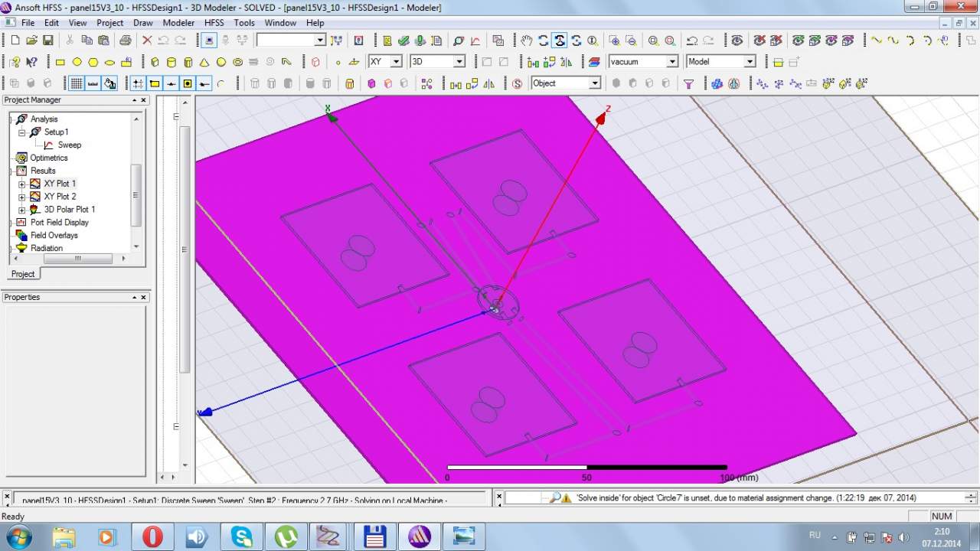Select the Draw circle tool
Image resolution: width=980 pixels, height=551 pixels.
(x=77, y=62)
